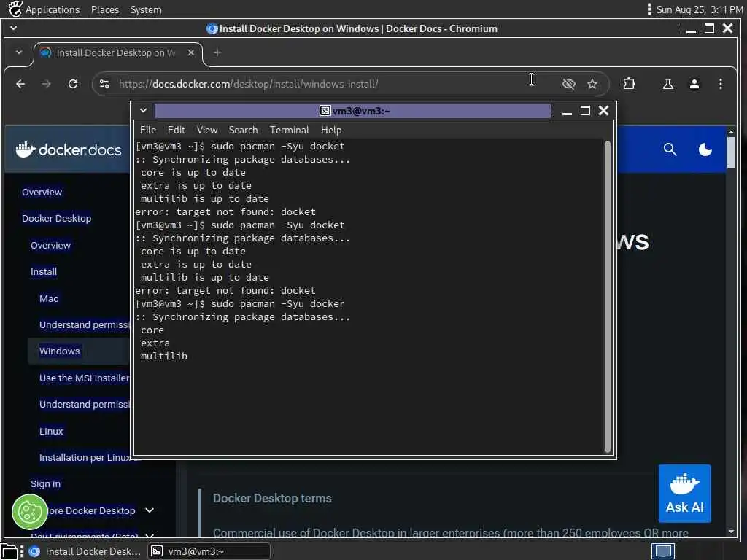View site information icon in address bar

coord(104,84)
